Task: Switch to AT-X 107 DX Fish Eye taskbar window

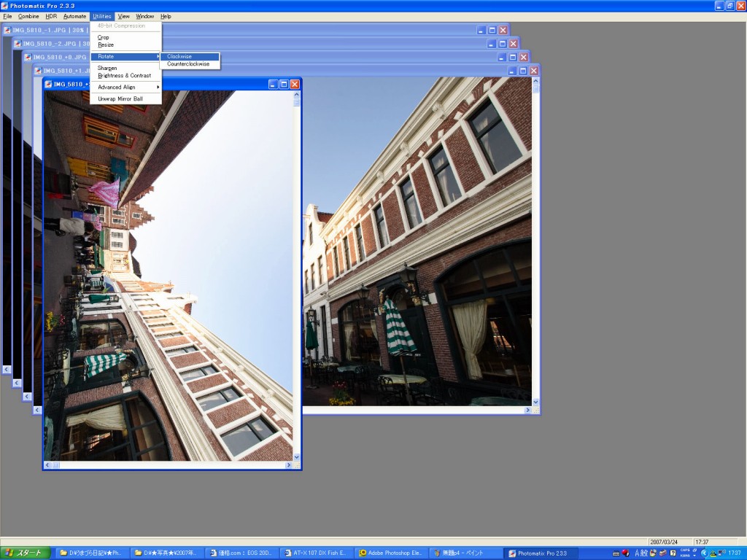Action: (317, 553)
